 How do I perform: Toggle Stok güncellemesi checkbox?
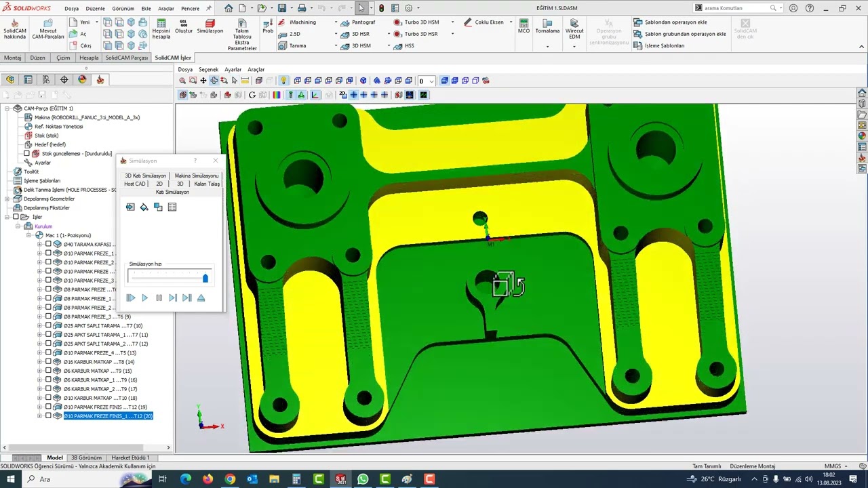(26, 154)
